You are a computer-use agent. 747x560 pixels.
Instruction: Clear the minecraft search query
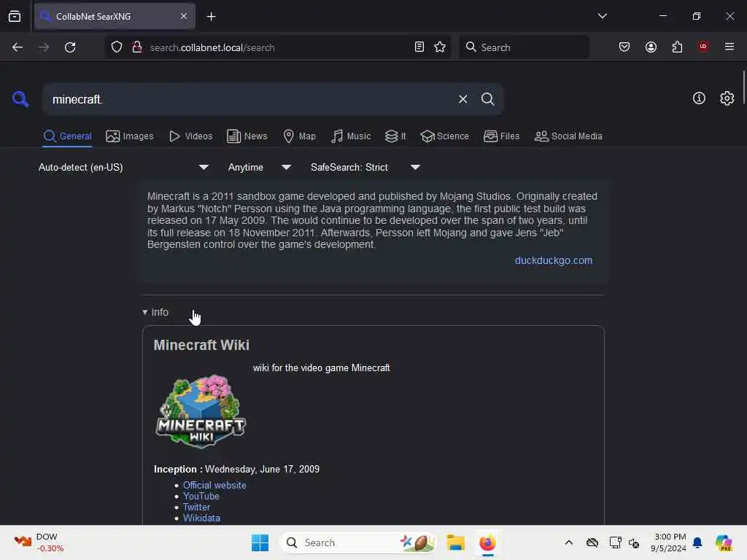point(462,99)
